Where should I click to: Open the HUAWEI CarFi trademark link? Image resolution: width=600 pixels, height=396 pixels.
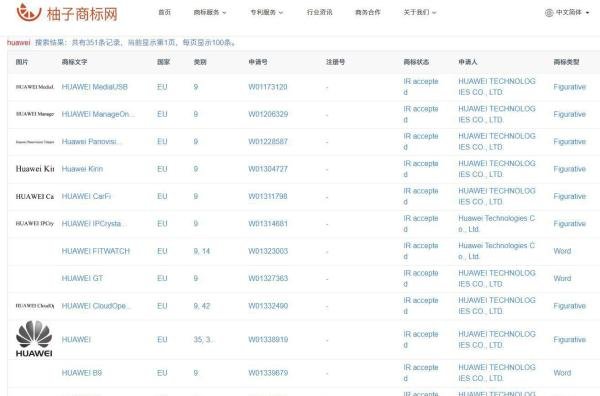(86, 196)
